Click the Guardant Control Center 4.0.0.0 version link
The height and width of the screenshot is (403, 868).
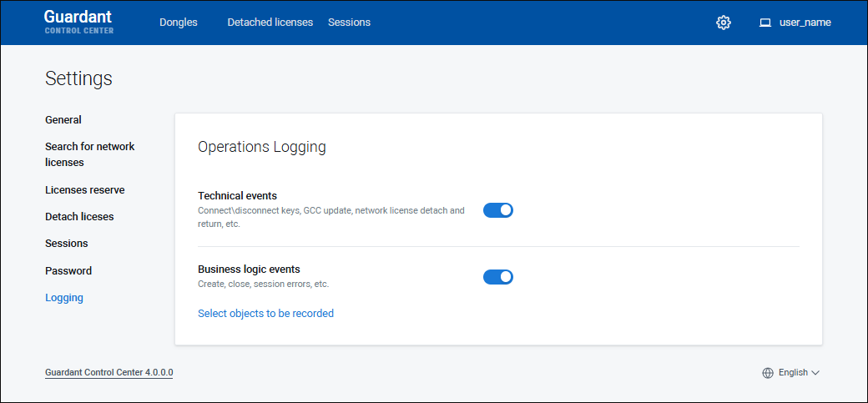(109, 373)
